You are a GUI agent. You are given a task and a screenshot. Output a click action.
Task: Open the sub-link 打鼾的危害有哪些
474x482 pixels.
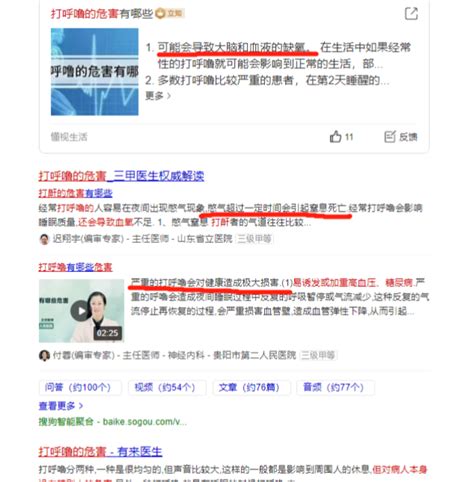(x=75, y=193)
